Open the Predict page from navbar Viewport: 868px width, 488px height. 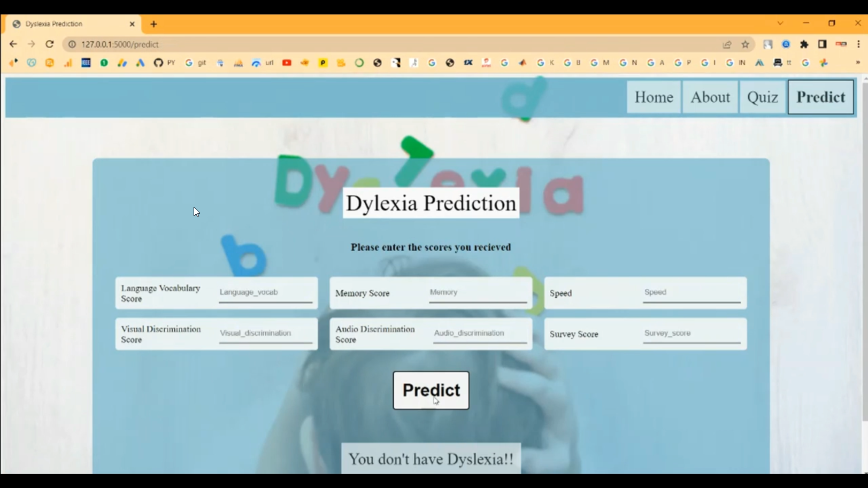(820, 97)
